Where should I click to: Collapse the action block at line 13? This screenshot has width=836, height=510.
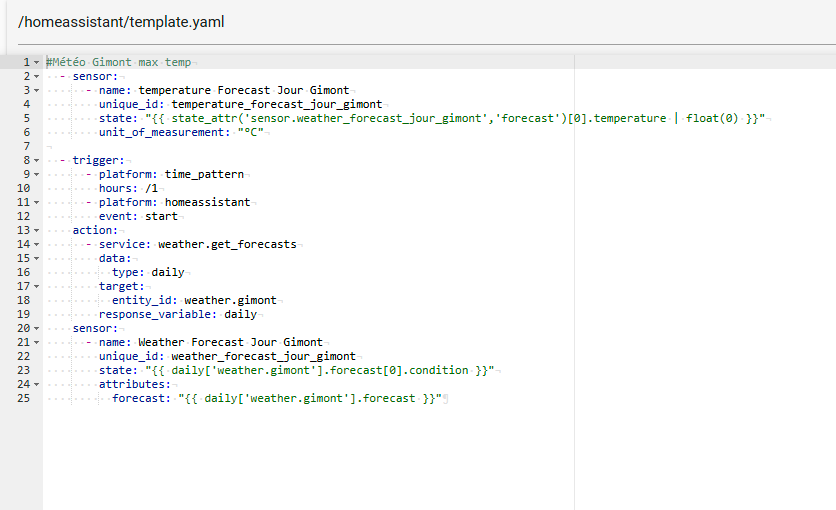(x=36, y=230)
